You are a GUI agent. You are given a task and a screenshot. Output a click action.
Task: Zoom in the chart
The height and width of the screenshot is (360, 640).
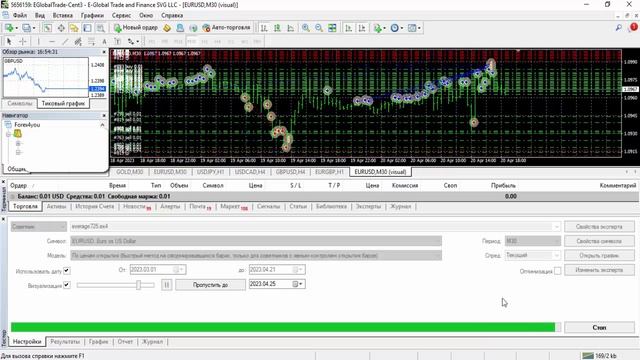click(x=305, y=28)
